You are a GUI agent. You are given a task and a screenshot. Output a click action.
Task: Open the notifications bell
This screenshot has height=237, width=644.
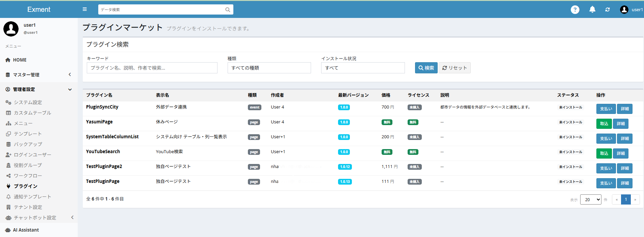[592, 9]
